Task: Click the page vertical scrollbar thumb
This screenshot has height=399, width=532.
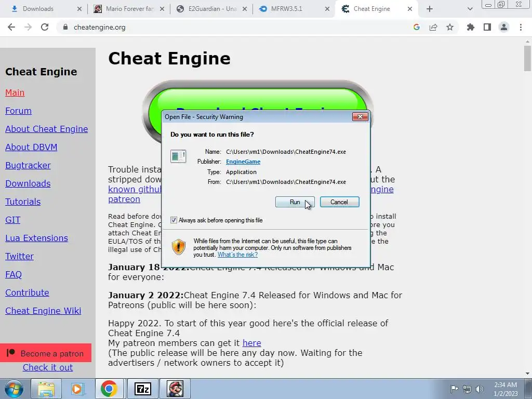Action: click(x=527, y=58)
